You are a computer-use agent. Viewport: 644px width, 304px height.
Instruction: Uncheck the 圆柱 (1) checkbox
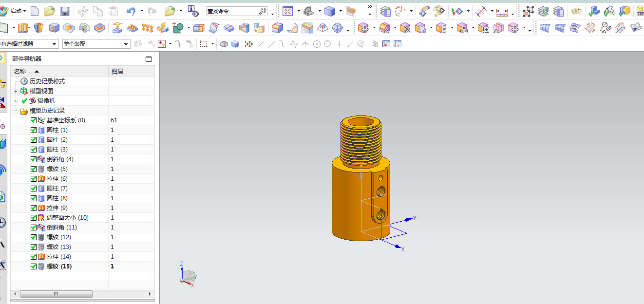[34, 130]
